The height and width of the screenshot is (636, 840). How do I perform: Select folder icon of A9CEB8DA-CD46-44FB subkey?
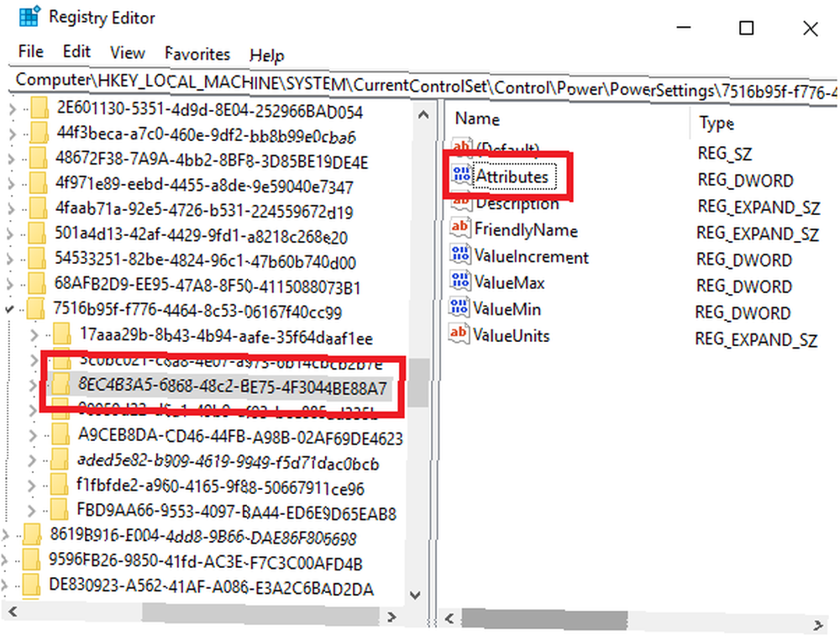coord(60,434)
